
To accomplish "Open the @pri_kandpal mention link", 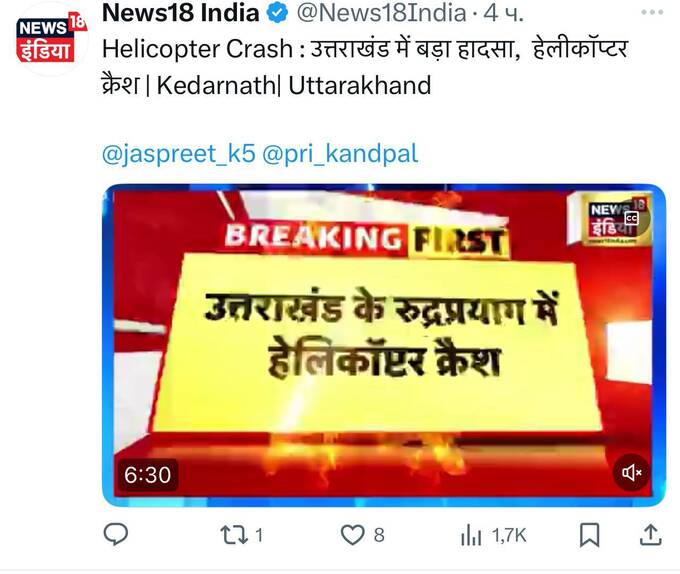I will point(340,154).
